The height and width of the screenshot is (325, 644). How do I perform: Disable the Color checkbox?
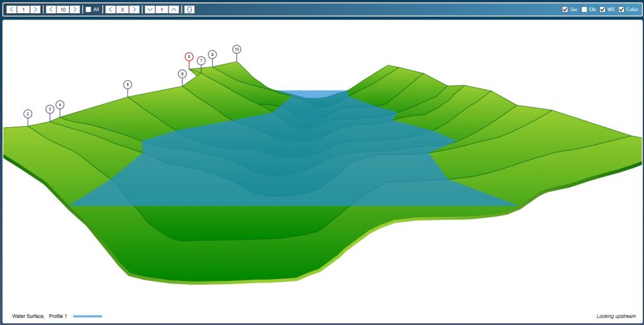[x=621, y=9]
